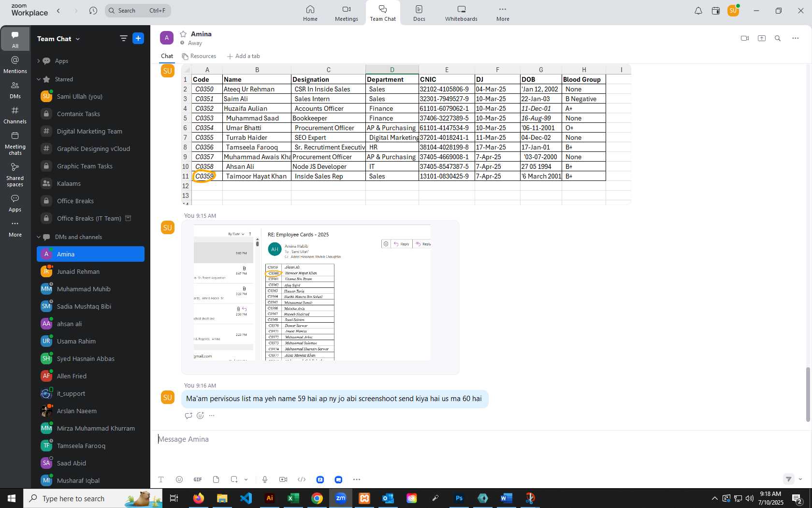Open the Home tab in Zoom
Screen dimensions: 812x508
pos(310,13)
